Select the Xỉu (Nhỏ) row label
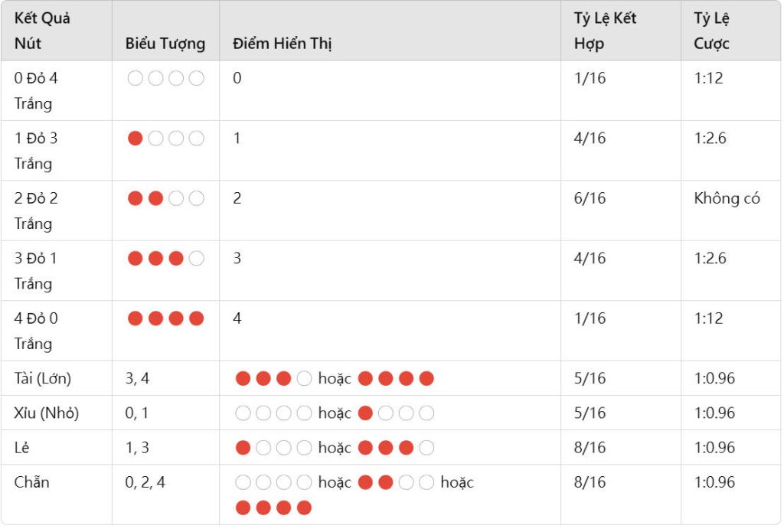 point(47,413)
